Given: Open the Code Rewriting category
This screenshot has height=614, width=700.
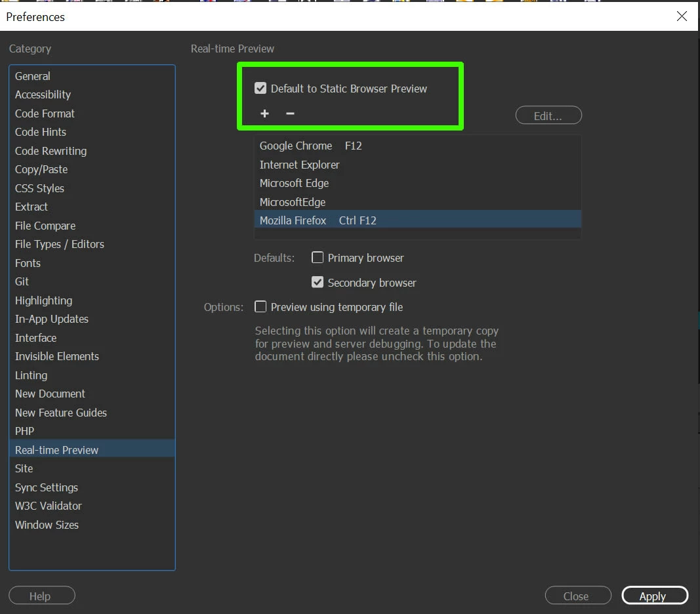Looking at the screenshot, I should click(x=92, y=151).
